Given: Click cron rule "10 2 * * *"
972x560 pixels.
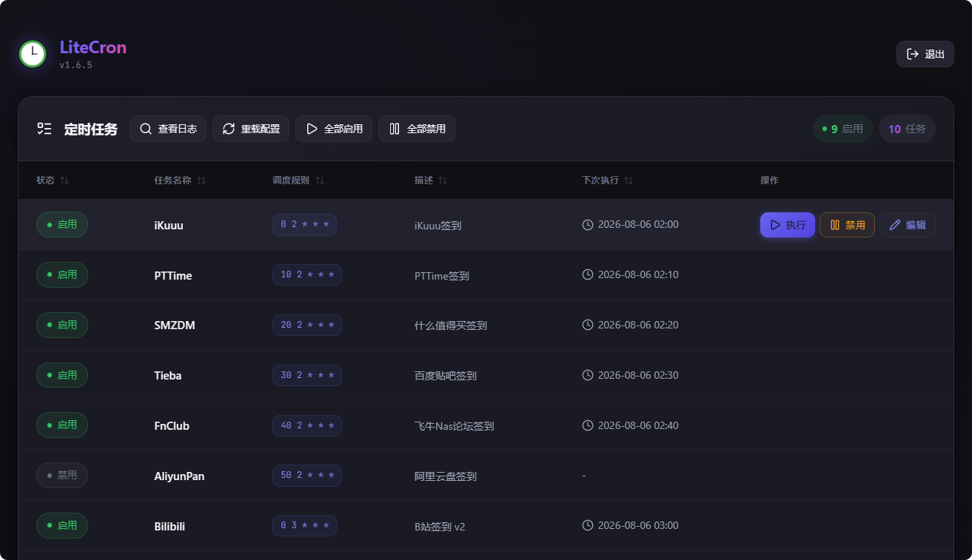Looking at the screenshot, I should click(307, 274).
